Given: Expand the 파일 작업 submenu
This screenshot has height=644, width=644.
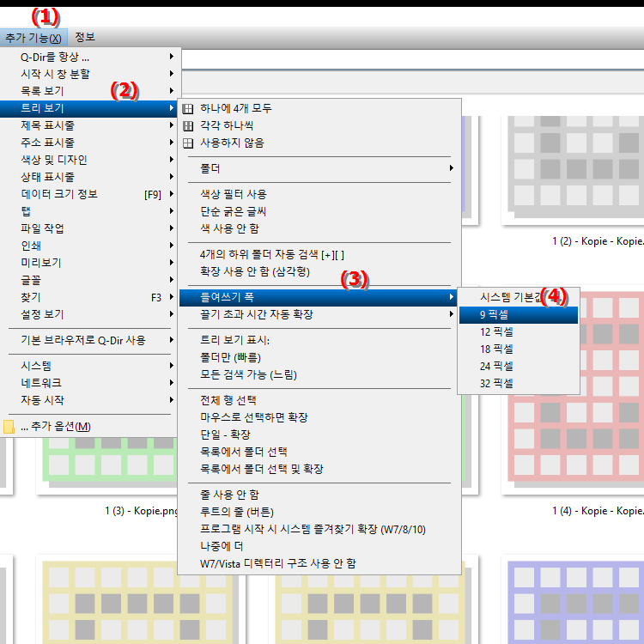Looking at the screenshot, I should point(88,228).
